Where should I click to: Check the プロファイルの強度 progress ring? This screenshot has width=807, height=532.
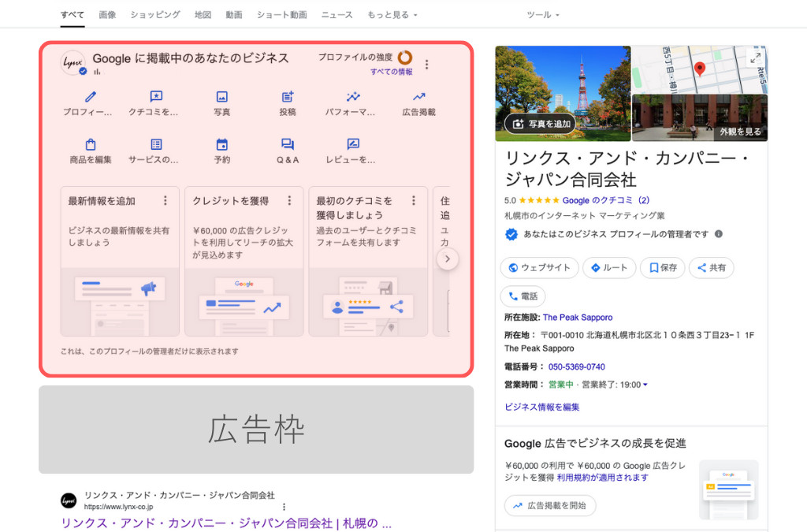pos(404,57)
